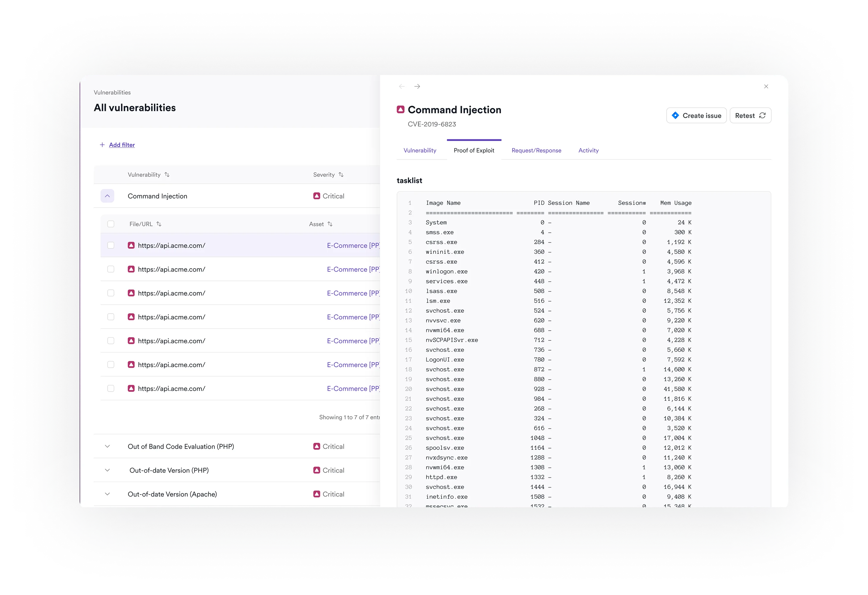Image resolution: width=868 pixels, height=595 pixels.
Task: Collapse the Command Injection group
Action: tap(107, 196)
